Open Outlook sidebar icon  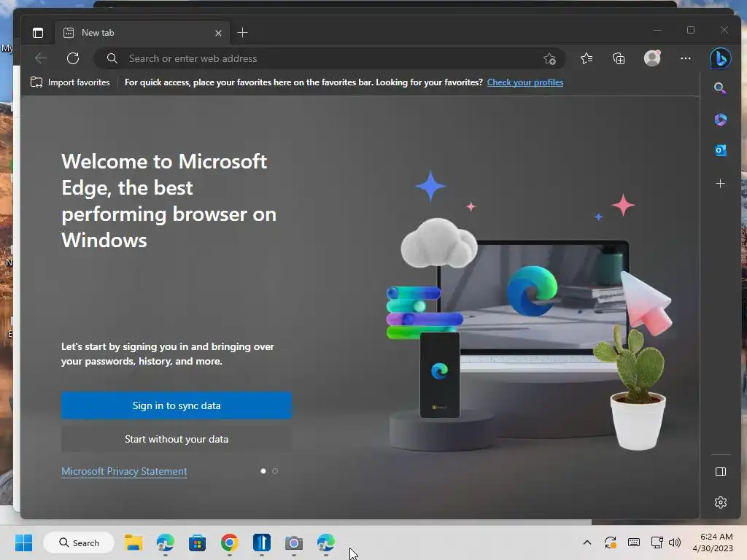coord(720,150)
